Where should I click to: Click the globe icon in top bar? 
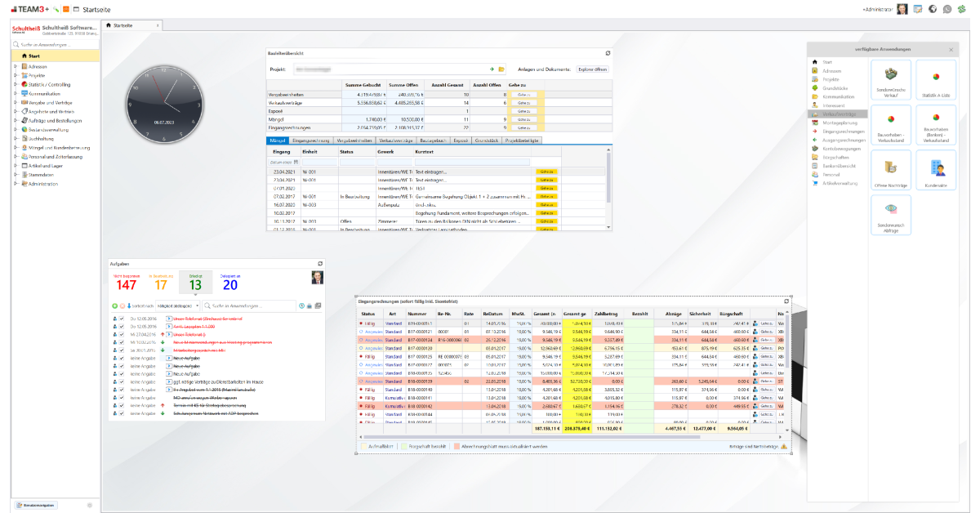933,9
